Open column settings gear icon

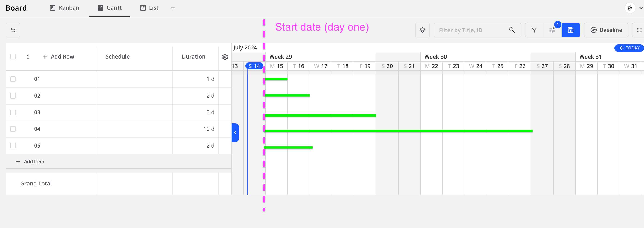[x=225, y=57]
